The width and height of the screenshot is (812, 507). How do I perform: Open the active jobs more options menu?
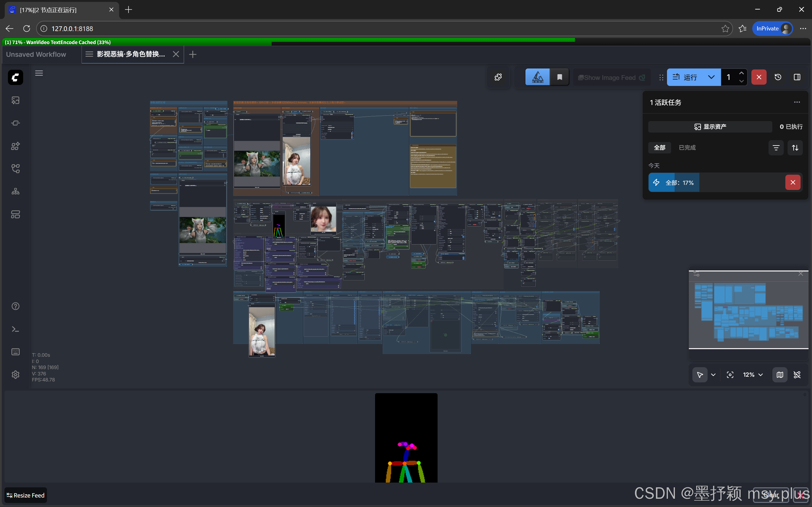797,102
